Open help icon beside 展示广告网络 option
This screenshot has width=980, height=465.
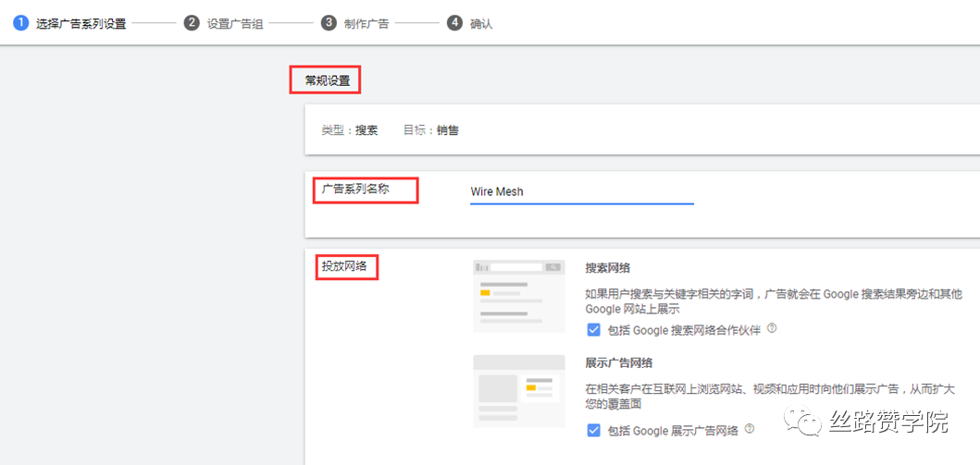coord(750,429)
